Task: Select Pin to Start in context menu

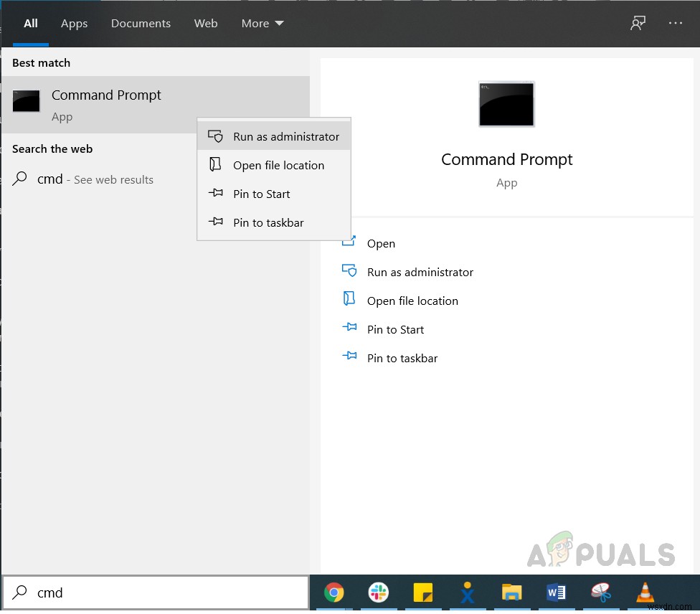Action: [x=261, y=194]
